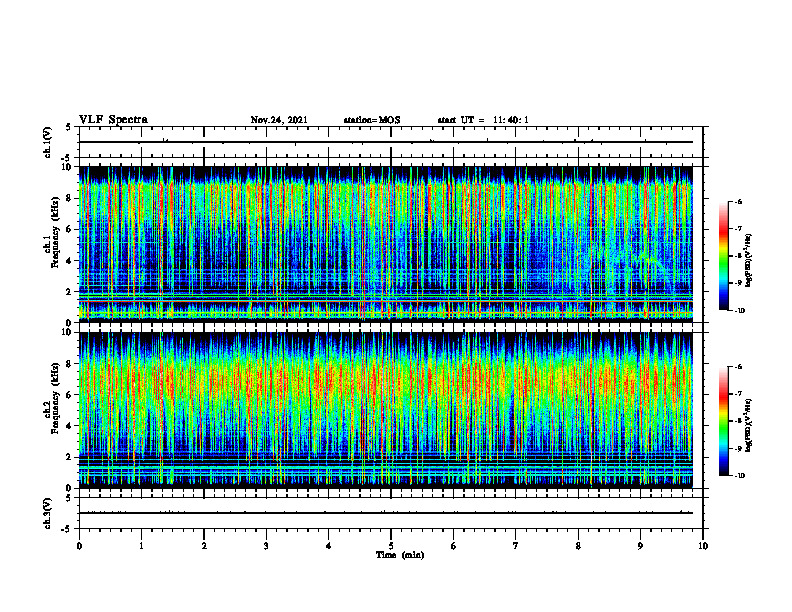This screenshot has width=792, height=612.
Task: Click the ch.1 spectrogram panel
Action: coord(386,244)
